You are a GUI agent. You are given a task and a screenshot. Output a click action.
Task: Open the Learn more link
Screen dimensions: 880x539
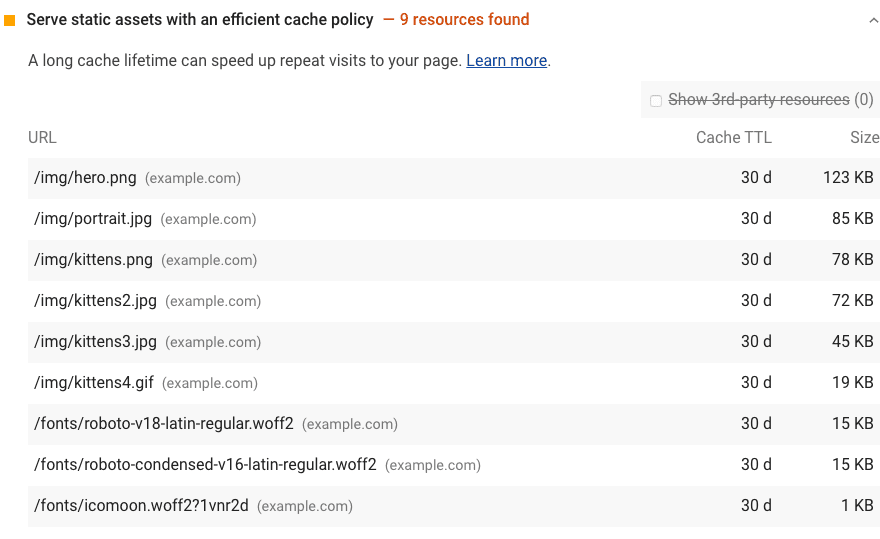(x=506, y=61)
